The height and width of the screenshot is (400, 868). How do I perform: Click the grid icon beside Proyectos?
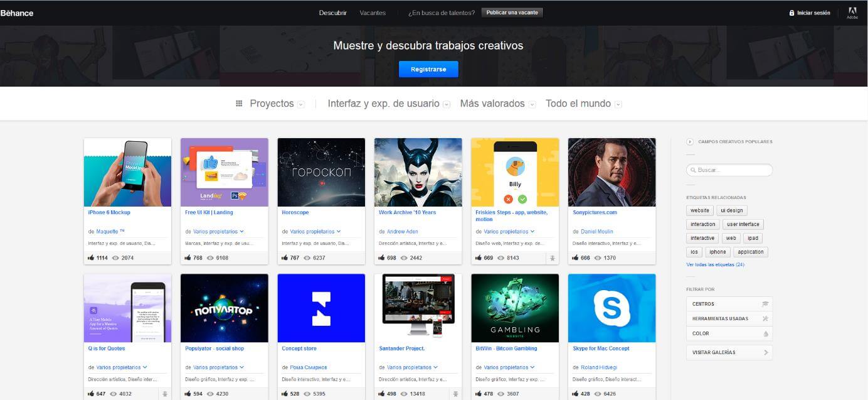point(239,104)
